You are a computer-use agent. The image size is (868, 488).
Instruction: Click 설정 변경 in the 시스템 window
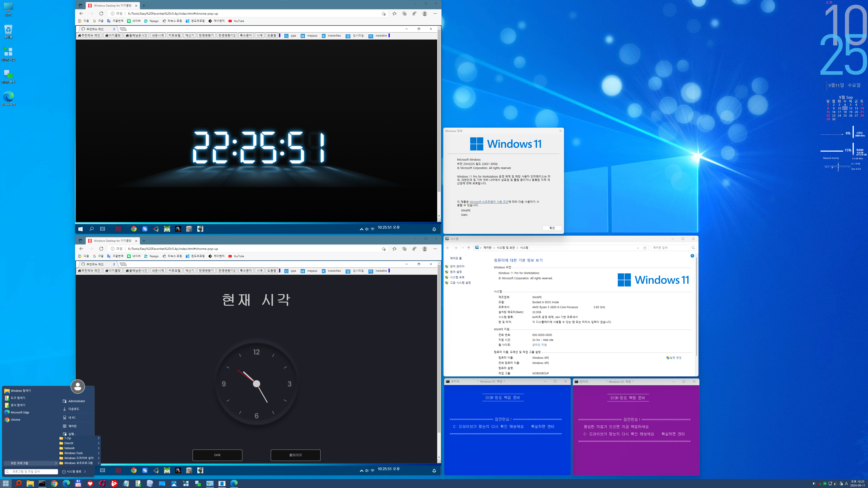[x=674, y=358]
